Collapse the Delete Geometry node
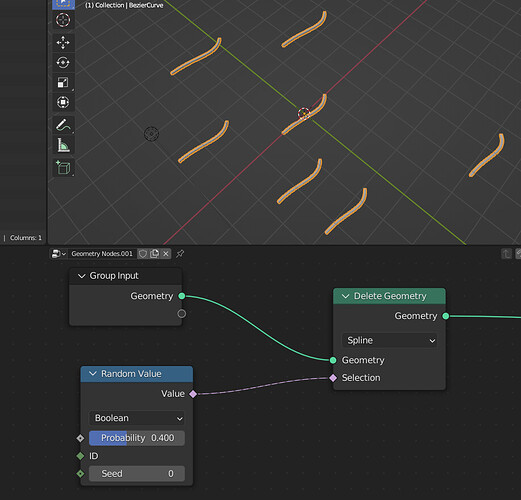The image size is (521, 500). point(345,296)
